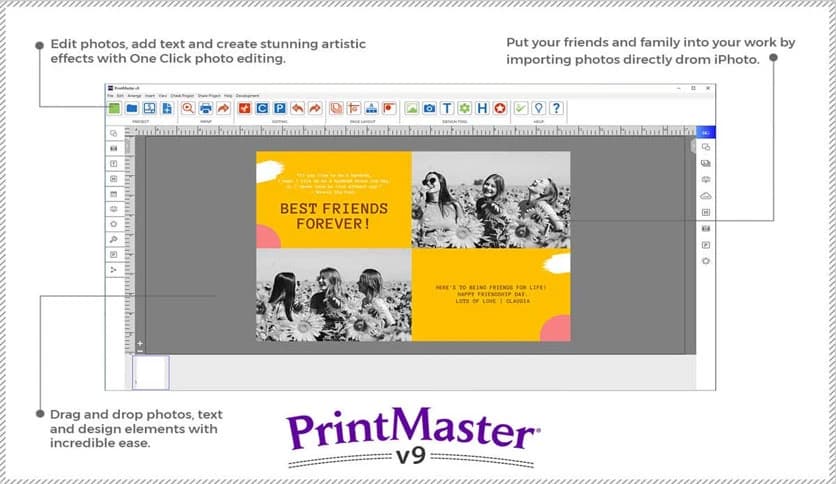
Task: Click the pentagon shape icon in the left sidebar
Action: 114,224
